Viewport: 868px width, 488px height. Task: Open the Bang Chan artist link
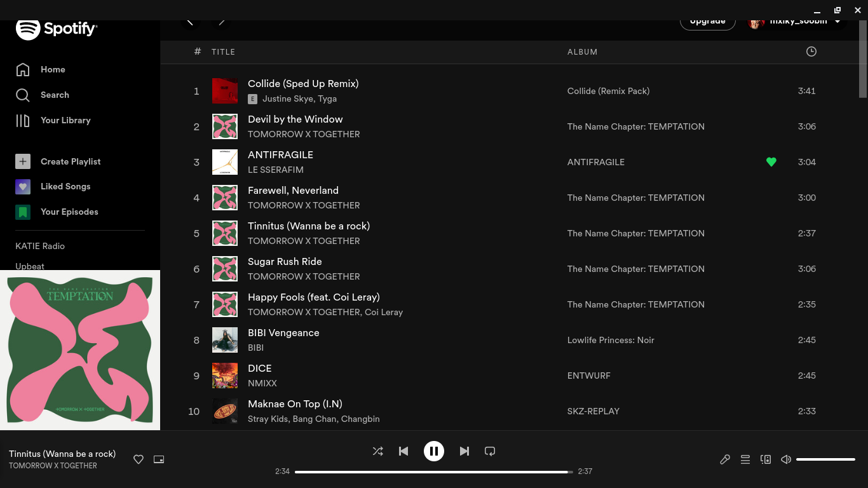pos(314,419)
